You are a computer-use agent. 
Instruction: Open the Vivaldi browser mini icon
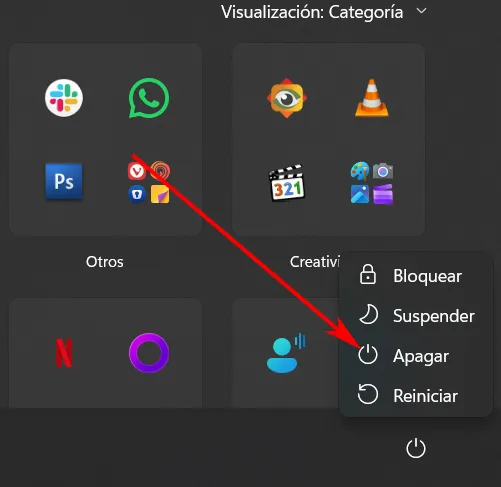[137, 171]
